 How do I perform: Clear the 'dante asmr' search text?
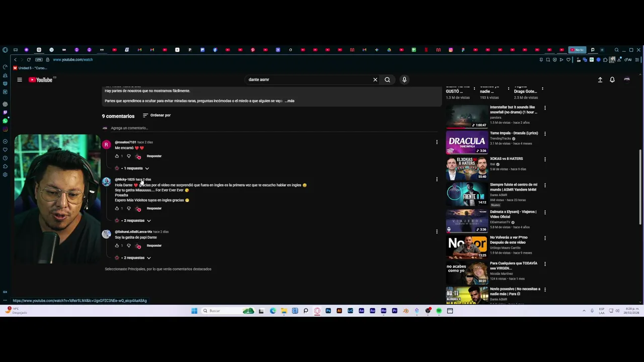(375, 79)
